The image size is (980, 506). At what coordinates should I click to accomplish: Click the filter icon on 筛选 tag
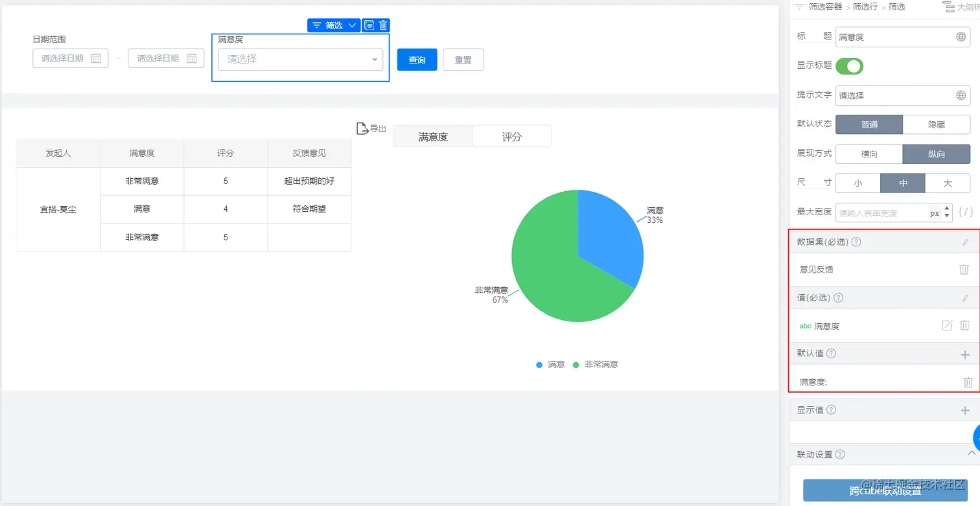316,25
